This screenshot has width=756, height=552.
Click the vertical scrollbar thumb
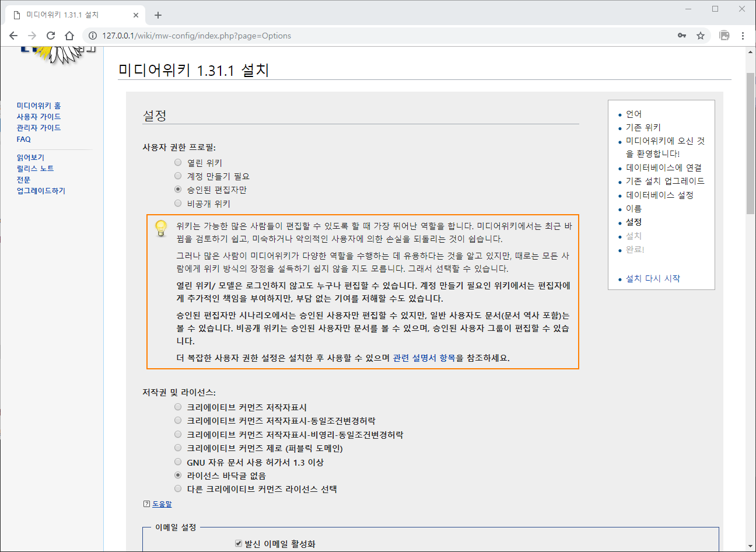[751, 144]
